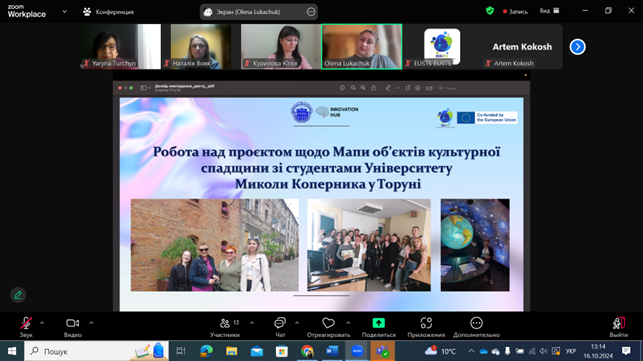Select Olena Lukachuk active speaker thumbnail
This screenshot has height=361, width=643.
[x=362, y=46]
